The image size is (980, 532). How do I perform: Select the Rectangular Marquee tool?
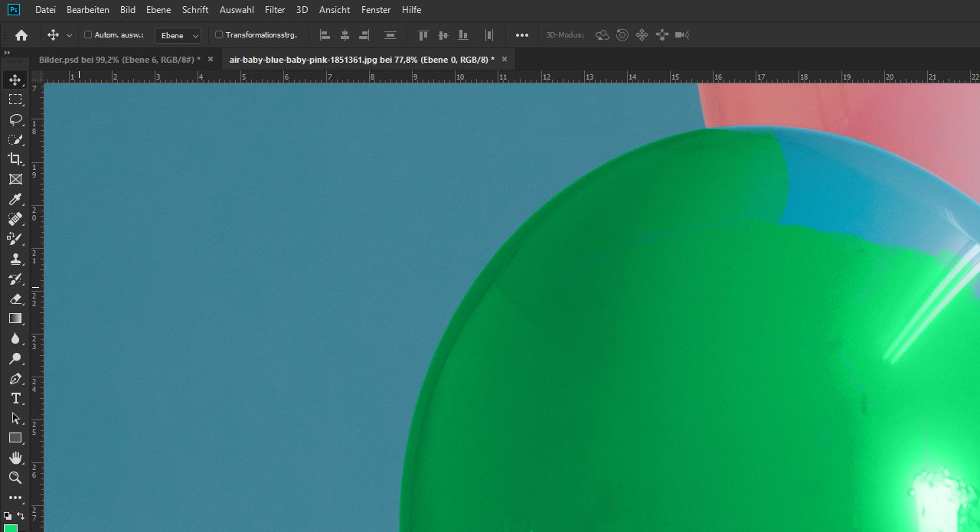[15, 100]
